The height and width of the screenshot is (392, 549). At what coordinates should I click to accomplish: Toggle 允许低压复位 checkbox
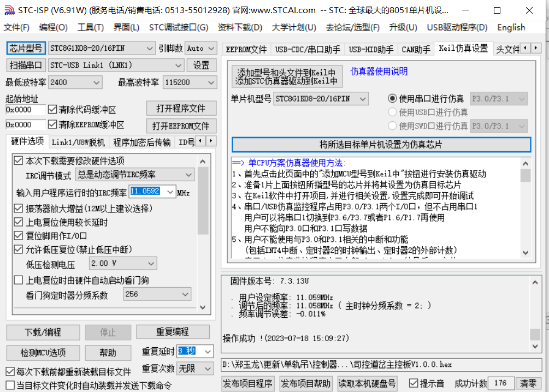click(x=18, y=249)
